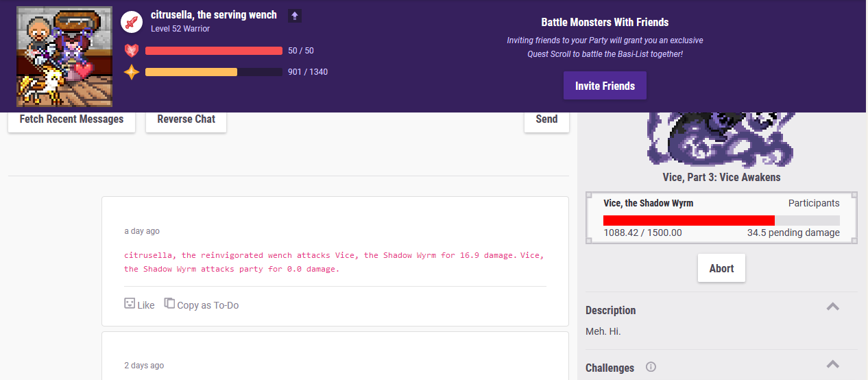Image resolution: width=868 pixels, height=380 pixels.
Task: Click the 901 / 1340 experience value
Action: coord(308,72)
